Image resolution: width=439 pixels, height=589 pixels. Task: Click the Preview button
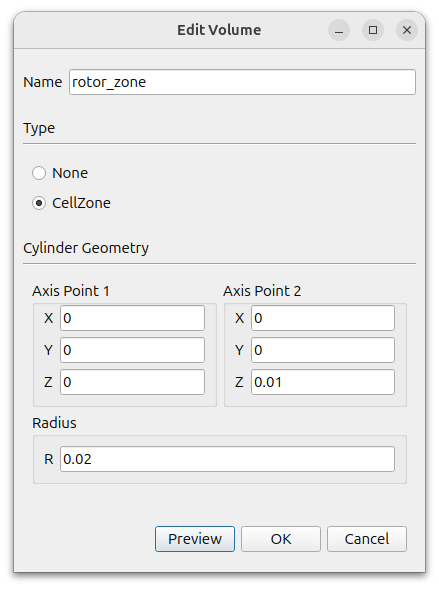click(195, 539)
